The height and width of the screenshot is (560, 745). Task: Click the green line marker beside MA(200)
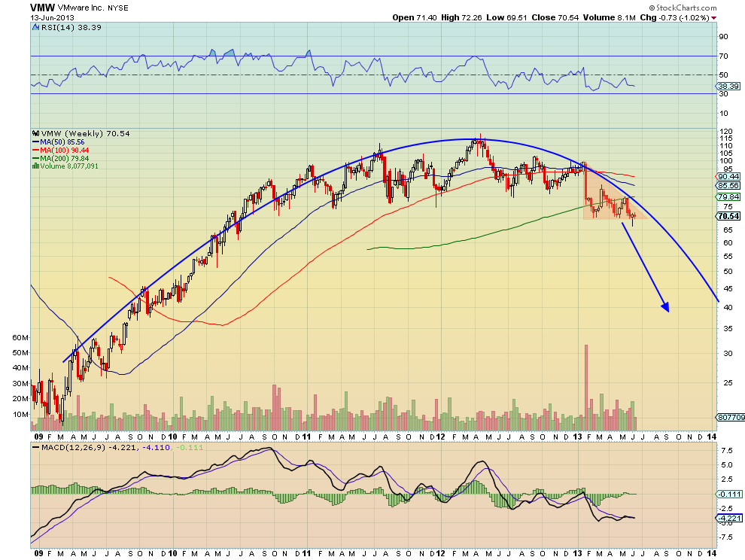35,158
